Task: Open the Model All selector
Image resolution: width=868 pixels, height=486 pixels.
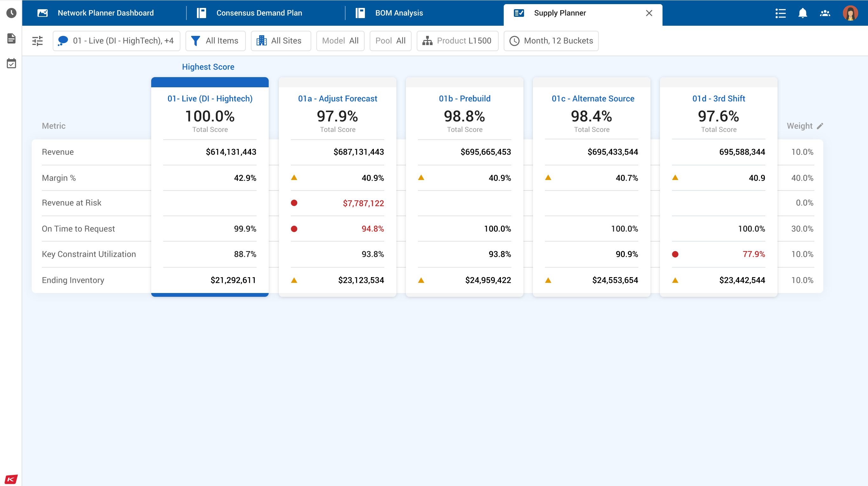Action: point(340,40)
